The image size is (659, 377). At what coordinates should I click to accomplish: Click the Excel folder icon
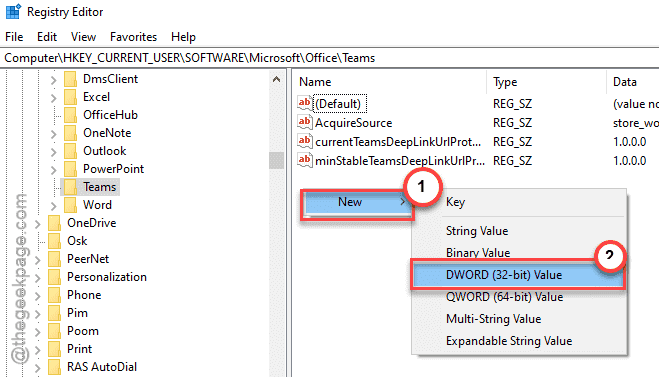[71, 97]
